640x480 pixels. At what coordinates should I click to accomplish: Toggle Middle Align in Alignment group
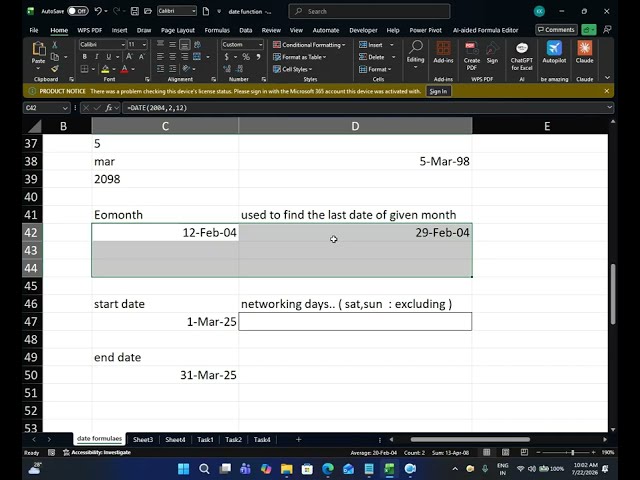pyautogui.click(x=173, y=44)
